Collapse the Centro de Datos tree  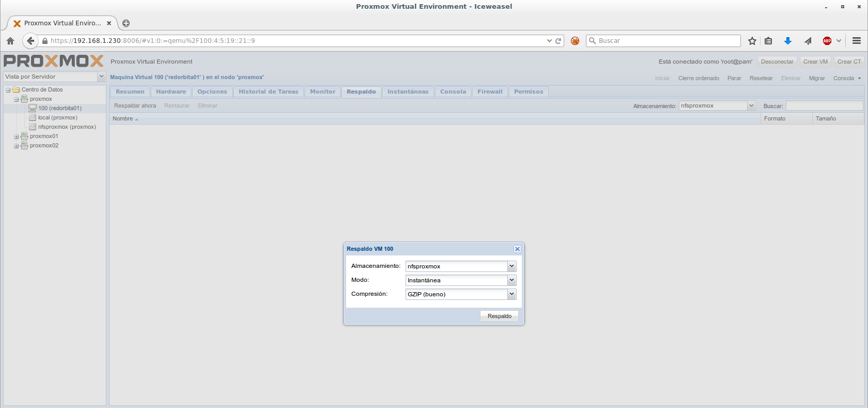point(8,90)
